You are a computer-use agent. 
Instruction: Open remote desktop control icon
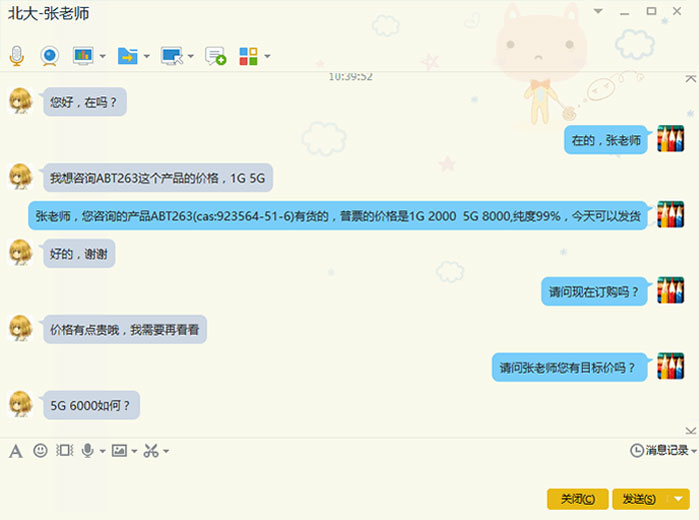[x=172, y=56]
